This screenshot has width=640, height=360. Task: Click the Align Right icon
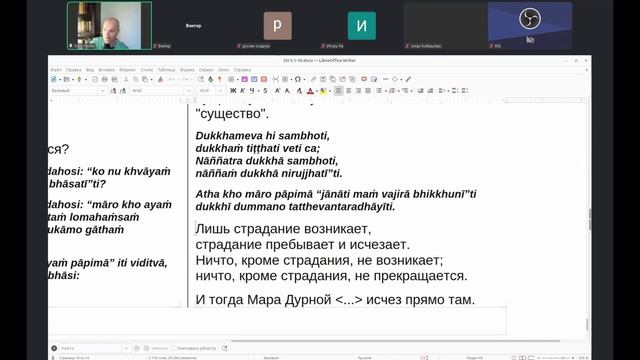358,91
